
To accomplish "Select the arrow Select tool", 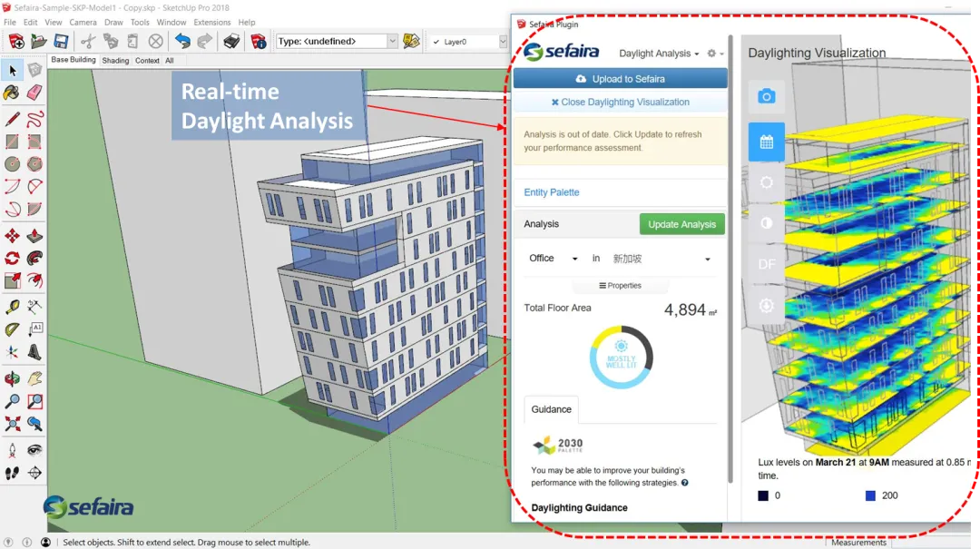I will click(x=13, y=71).
